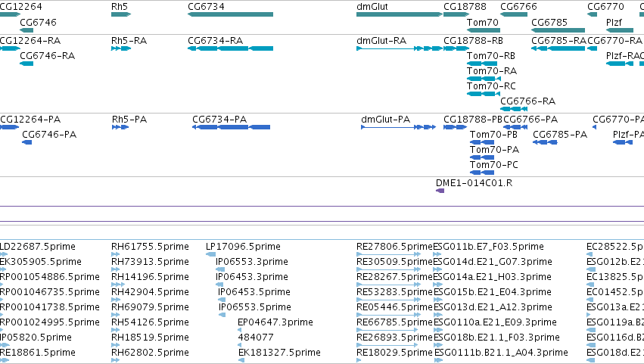Click the CG6785 gene bar
Image resolution: width=644 pixels, height=364 pixels.
point(558,30)
